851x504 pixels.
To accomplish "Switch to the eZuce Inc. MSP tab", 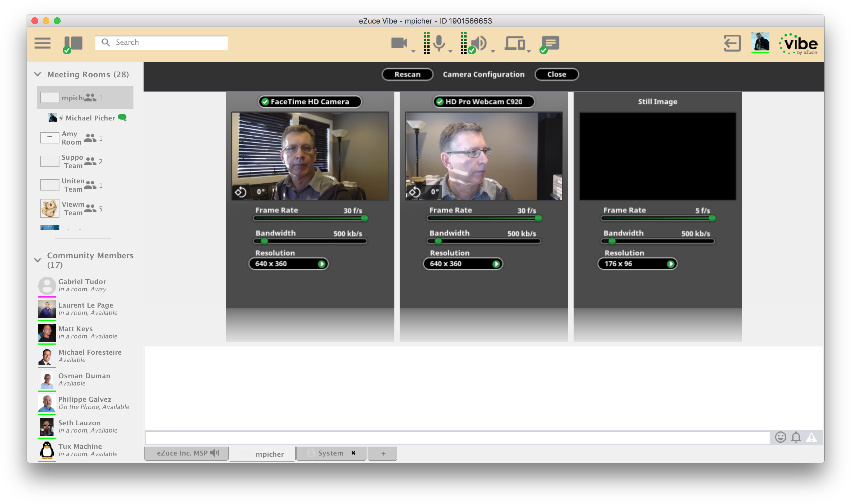I will (x=186, y=453).
